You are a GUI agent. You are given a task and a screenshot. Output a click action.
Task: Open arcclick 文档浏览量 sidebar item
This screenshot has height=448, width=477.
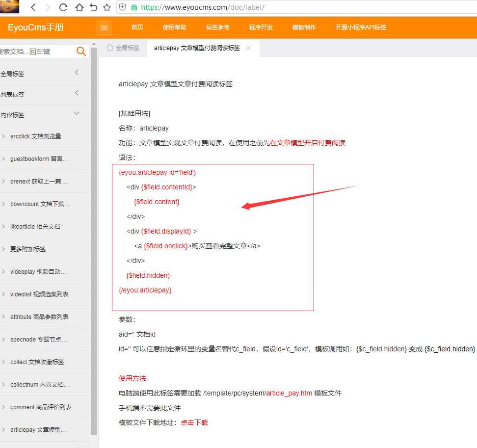(x=45, y=136)
